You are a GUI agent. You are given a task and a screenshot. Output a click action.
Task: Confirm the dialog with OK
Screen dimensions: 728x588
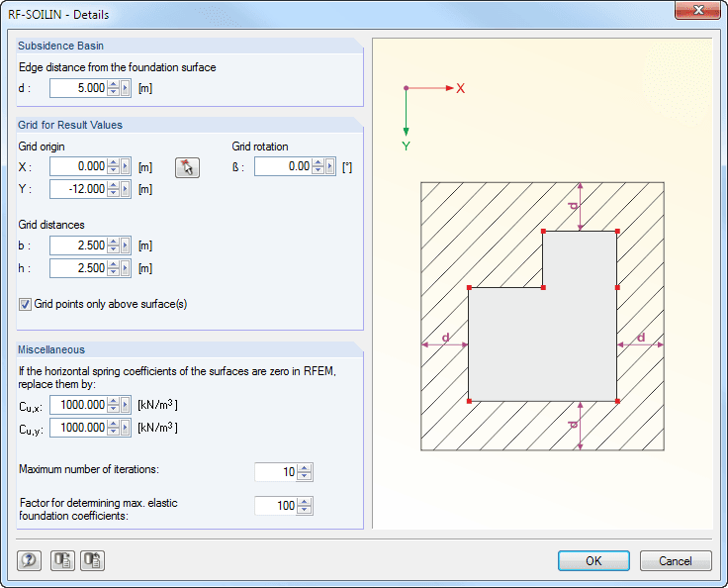pyautogui.click(x=593, y=561)
